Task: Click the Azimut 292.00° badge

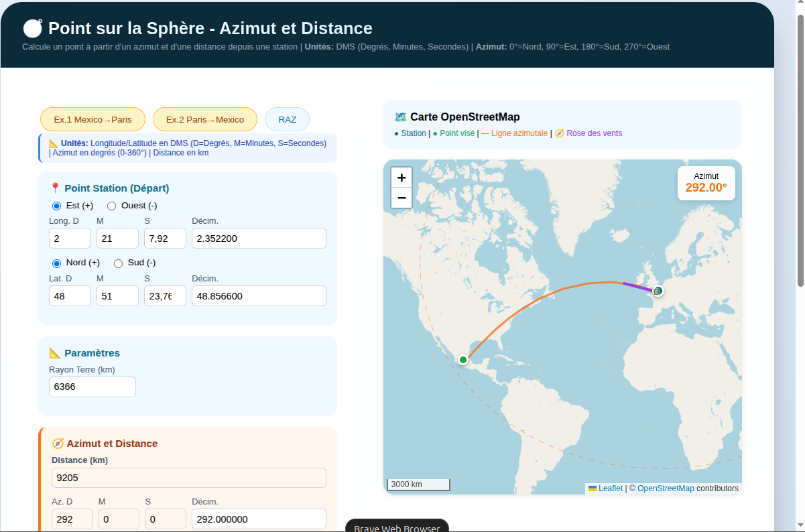Action: coord(706,183)
